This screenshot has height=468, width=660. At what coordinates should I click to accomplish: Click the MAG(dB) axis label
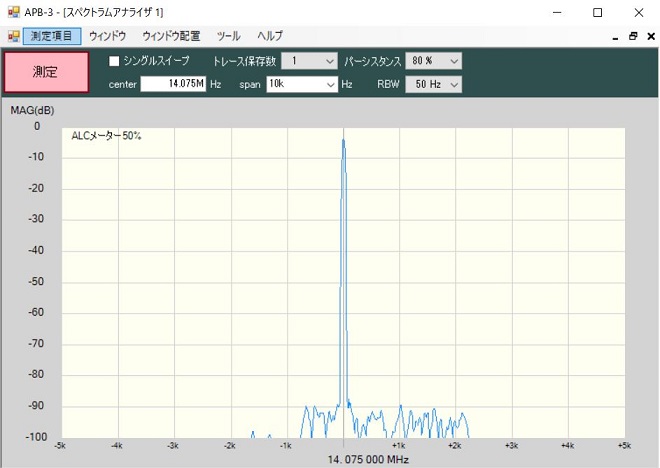(32, 111)
